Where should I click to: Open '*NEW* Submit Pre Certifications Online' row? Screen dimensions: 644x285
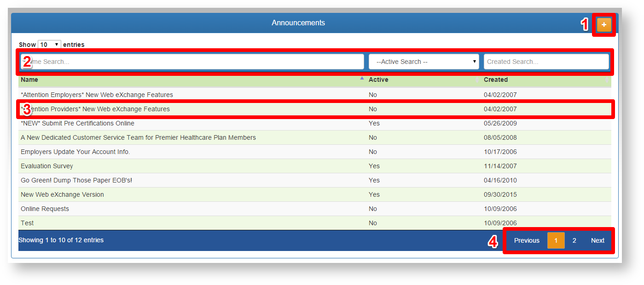(x=315, y=123)
